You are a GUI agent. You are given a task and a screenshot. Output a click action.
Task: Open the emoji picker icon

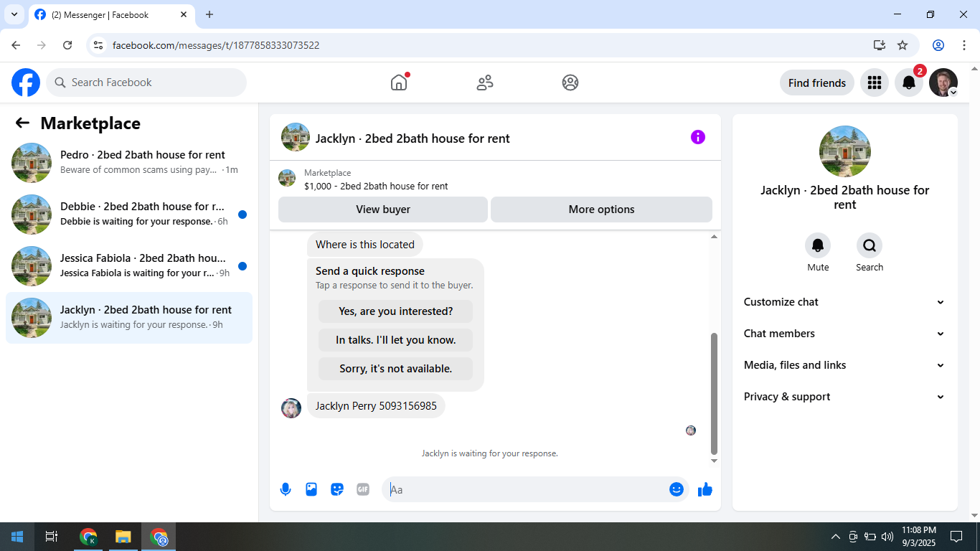(677, 489)
